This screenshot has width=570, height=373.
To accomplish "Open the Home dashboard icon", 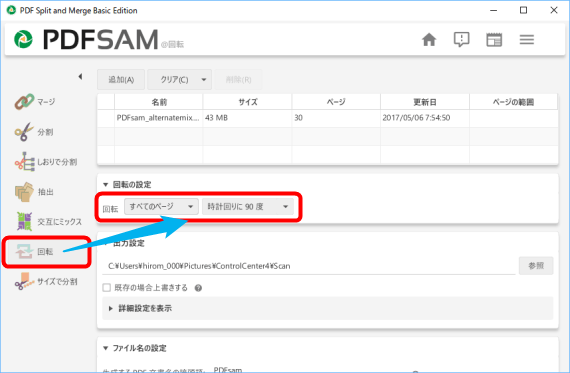I will pyautogui.click(x=429, y=39).
